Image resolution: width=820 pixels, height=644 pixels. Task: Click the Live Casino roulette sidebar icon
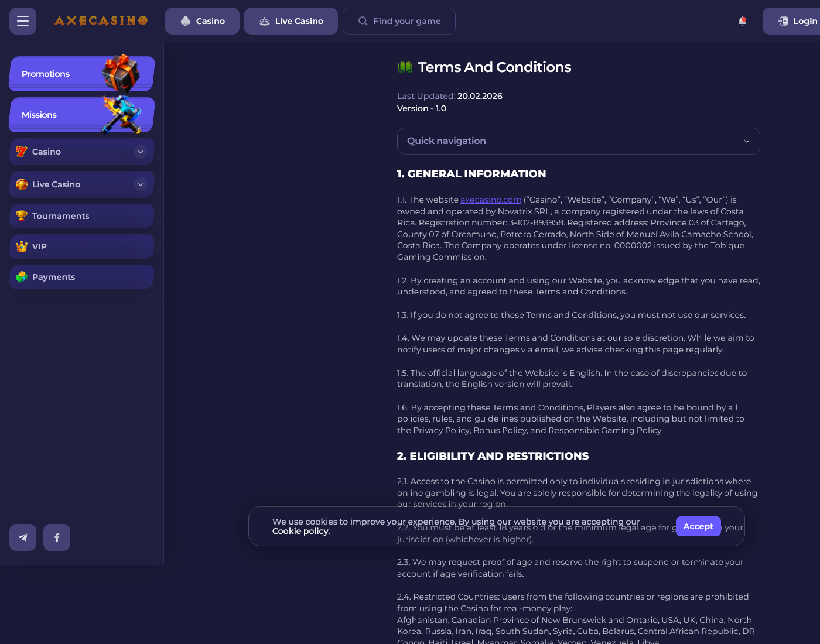click(22, 184)
